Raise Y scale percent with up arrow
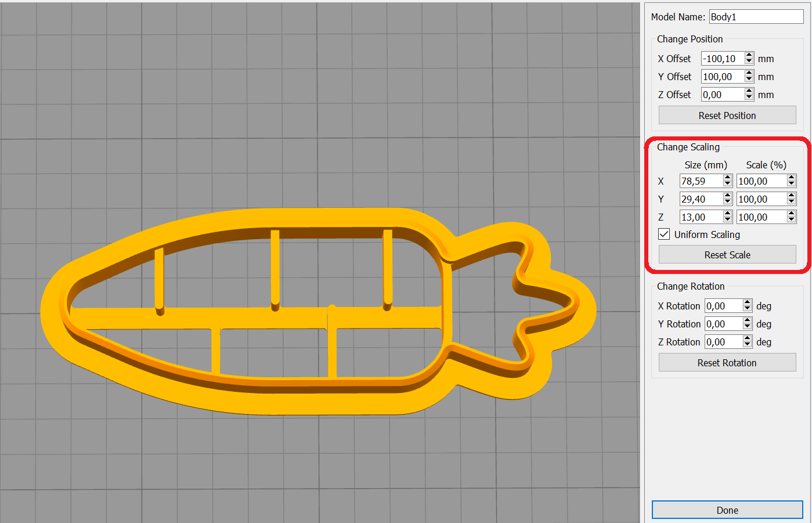Viewport: 812px width, 523px height. [x=792, y=196]
